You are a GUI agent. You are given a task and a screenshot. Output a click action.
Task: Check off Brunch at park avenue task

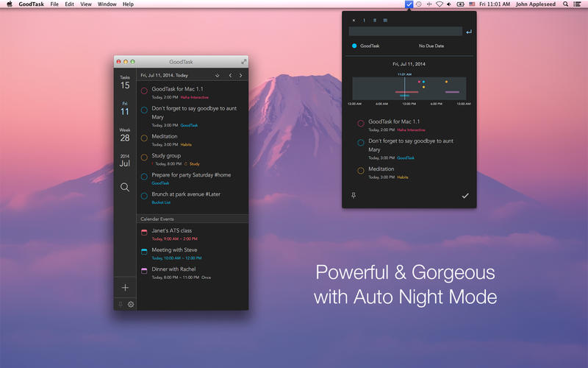144,196
